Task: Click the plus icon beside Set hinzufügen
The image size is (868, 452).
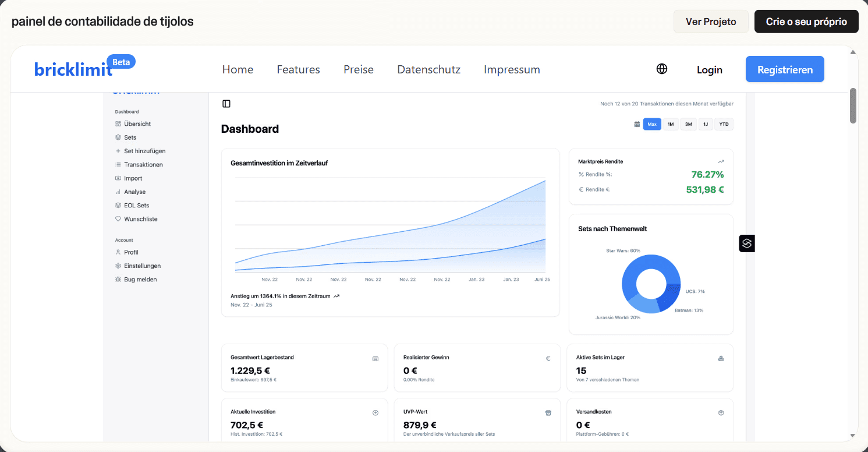Action: (118, 151)
